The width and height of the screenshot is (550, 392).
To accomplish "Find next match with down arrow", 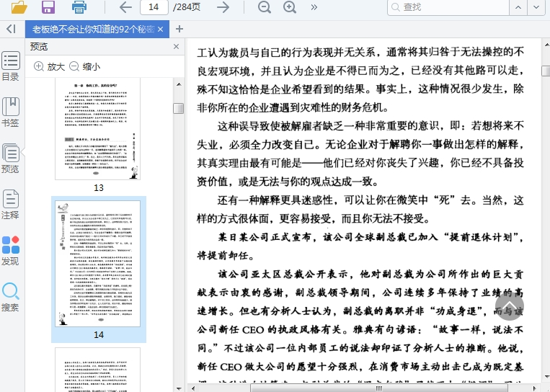I will pyautogui.click(x=536, y=7).
